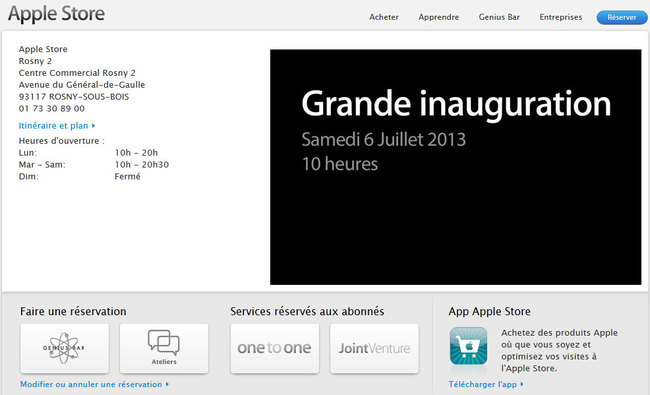Open the Ateliers speech-bubble tile
This screenshot has height=395, width=650.
(x=164, y=349)
